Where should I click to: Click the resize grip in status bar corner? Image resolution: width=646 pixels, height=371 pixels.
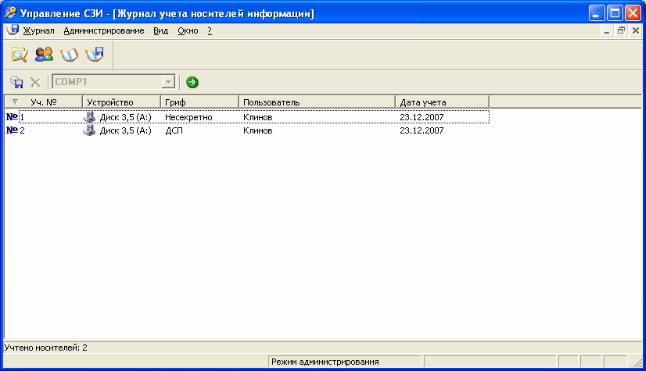point(637,362)
